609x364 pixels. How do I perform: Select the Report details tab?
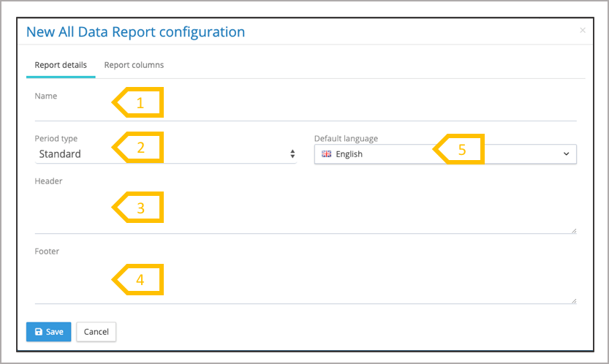tap(61, 65)
